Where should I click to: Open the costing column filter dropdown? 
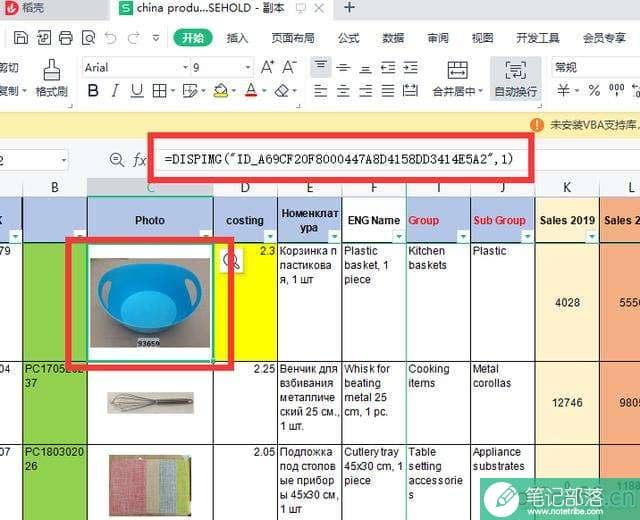[x=270, y=236]
